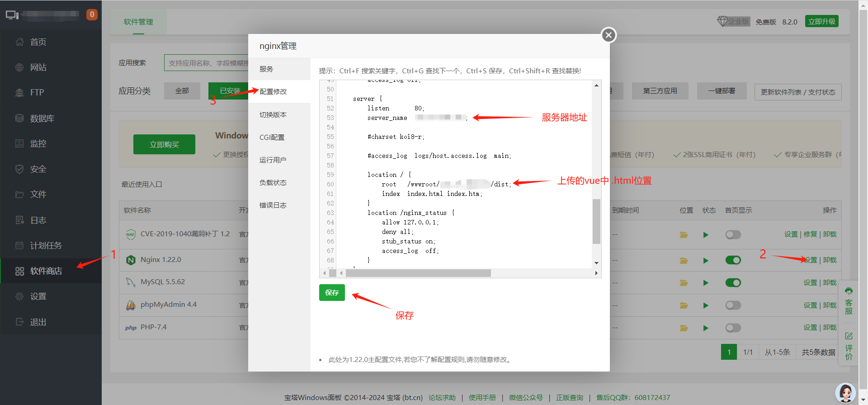Open the 客服 customer service widget
The width and height of the screenshot is (868, 405).
click(x=849, y=301)
